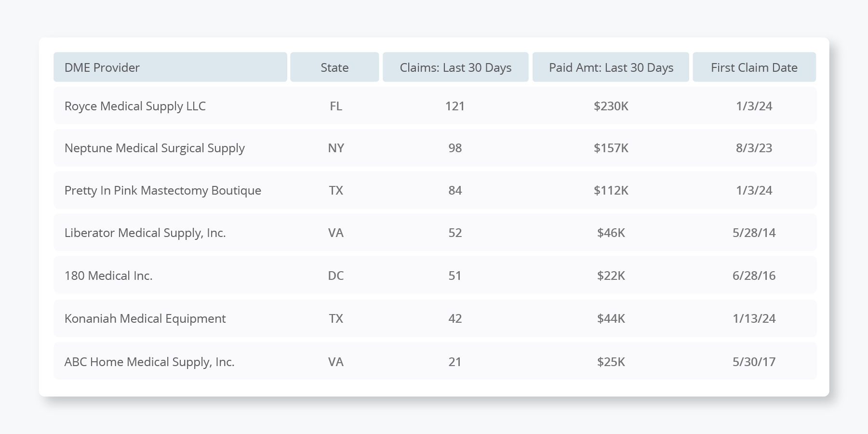Select the 51 claims value

point(455,276)
